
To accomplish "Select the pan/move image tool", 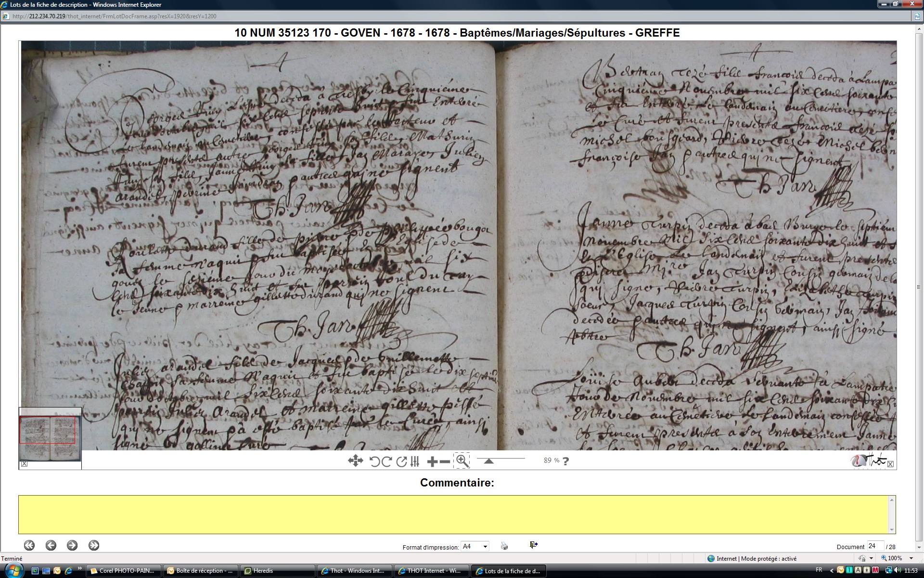I will pyautogui.click(x=355, y=461).
